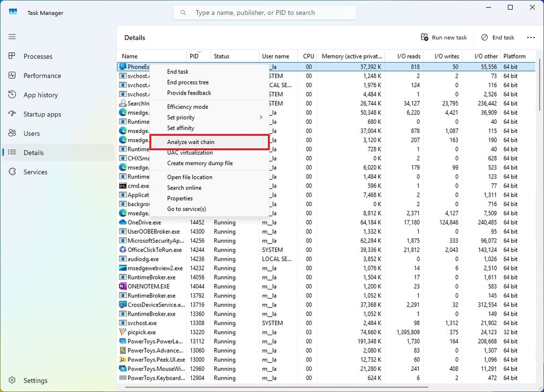The width and height of the screenshot is (544, 392).
Task: Click the PowerToys.Peek.UI.exe icon
Action: 123,360
